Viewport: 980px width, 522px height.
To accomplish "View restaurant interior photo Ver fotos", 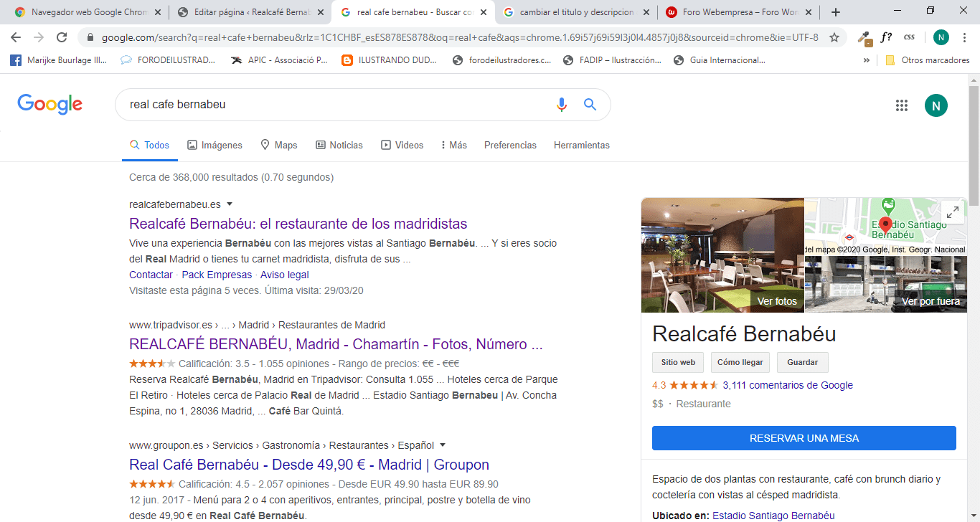I will pos(722,255).
